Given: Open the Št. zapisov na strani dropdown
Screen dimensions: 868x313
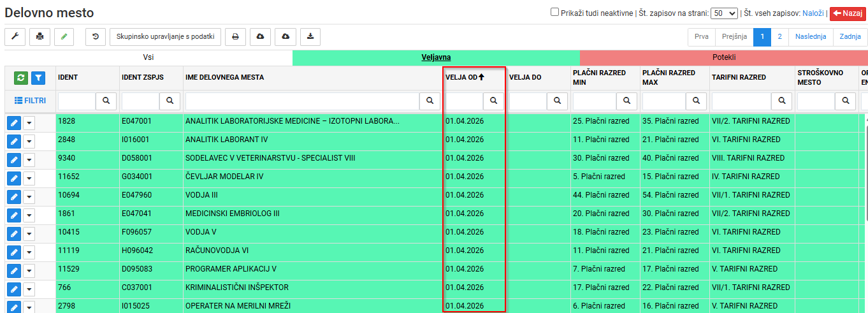Looking at the screenshot, I should (724, 13).
